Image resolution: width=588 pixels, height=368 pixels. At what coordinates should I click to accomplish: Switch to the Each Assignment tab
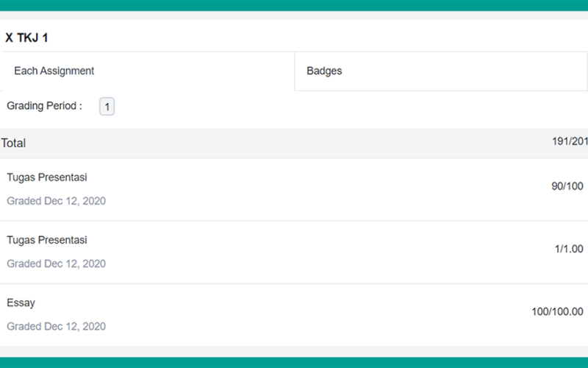tap(147, 71)
